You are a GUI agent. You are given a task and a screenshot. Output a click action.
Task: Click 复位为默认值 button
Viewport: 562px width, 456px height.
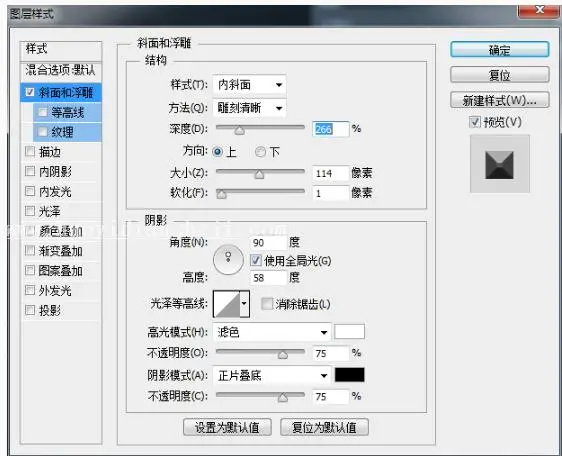pos(324,427)
